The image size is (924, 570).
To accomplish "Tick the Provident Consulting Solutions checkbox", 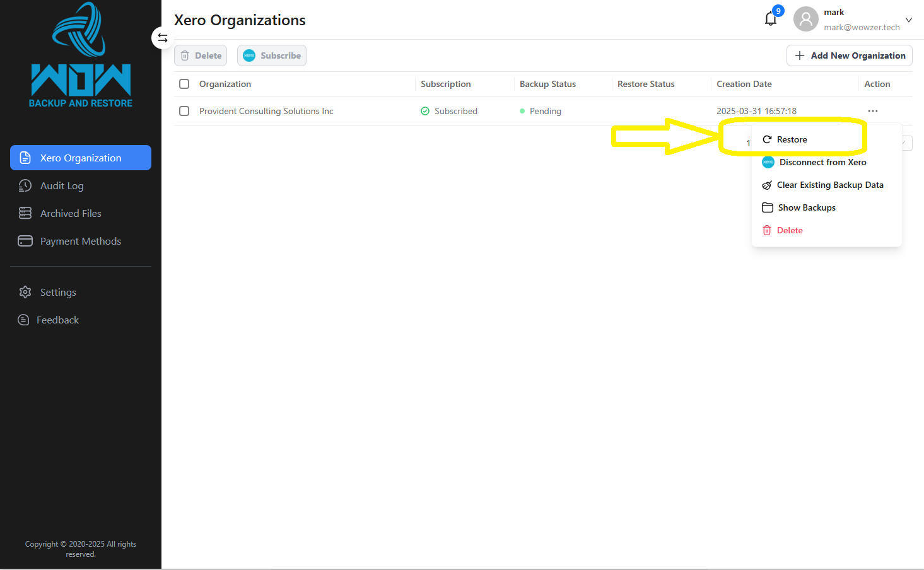I will (184, 111).
